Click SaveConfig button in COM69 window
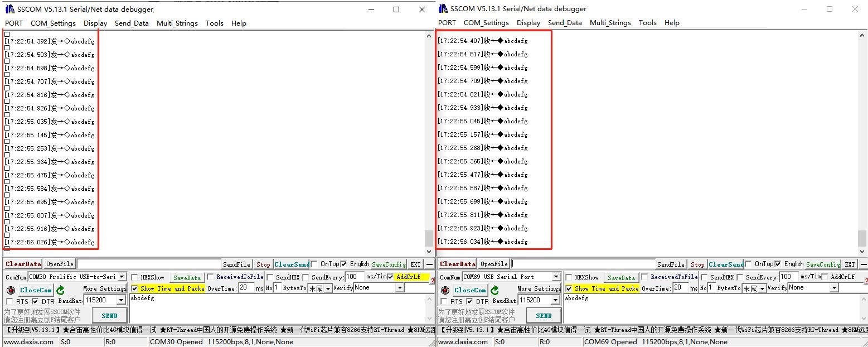The image size is (868, 347). coord(823,264)
